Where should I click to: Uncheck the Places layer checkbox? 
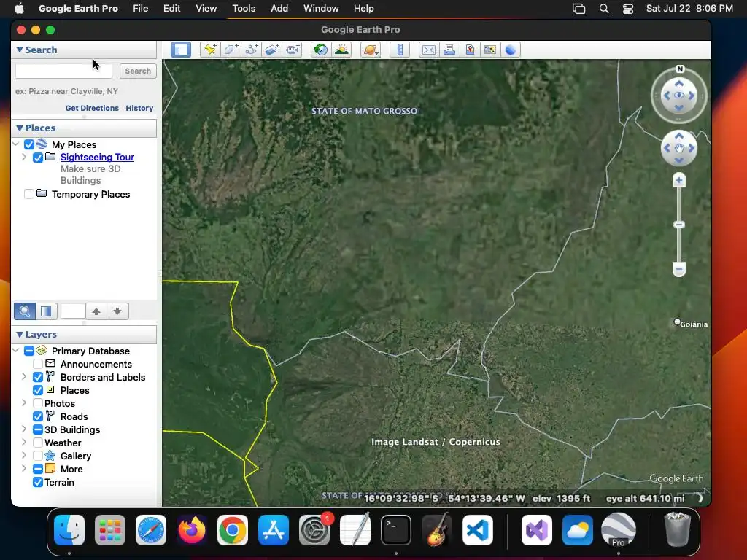(x=38, y=391)
